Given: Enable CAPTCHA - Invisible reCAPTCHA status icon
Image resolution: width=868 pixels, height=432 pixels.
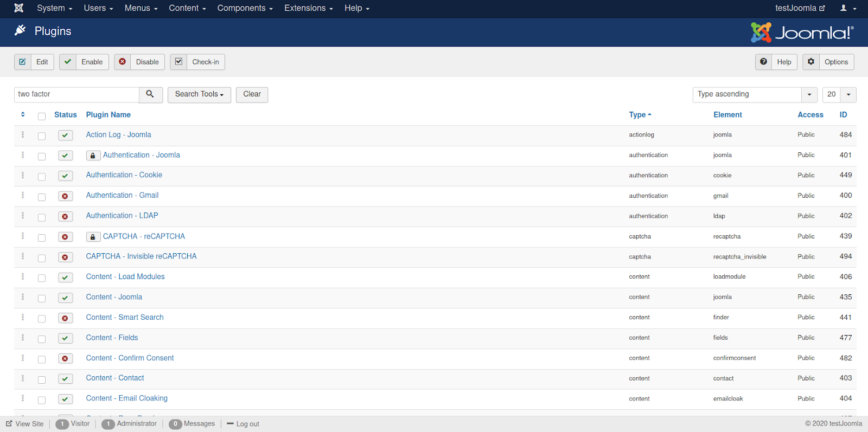Looking at the screenshot, I should (65, 257).
